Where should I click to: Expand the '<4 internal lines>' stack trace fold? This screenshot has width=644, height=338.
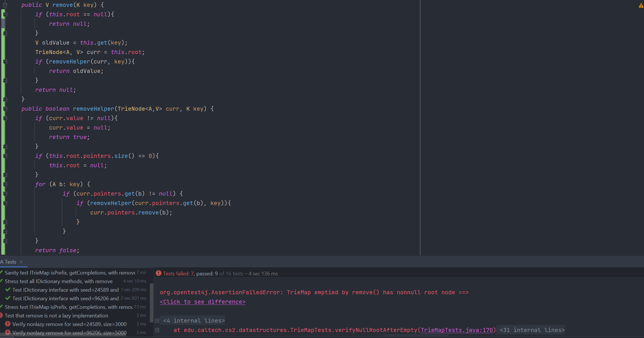(157, 321)
